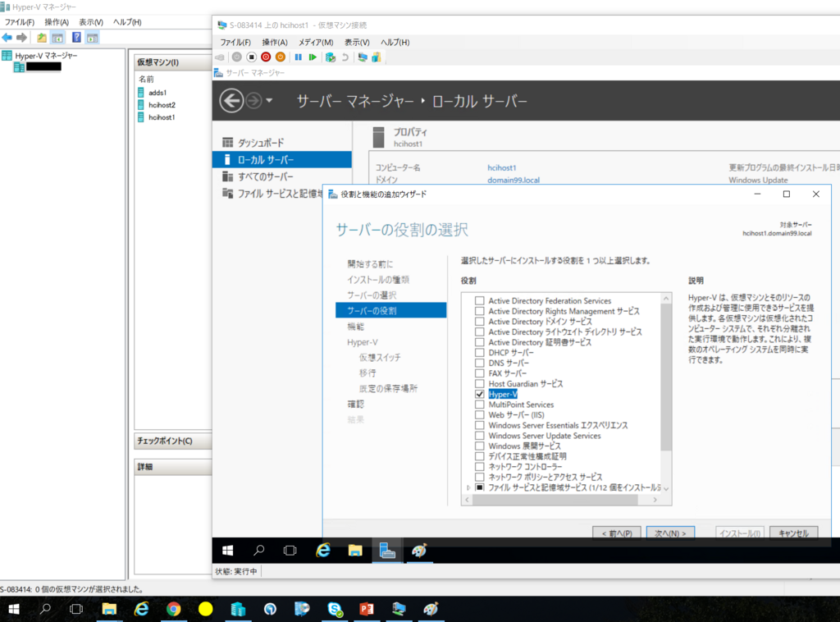
Task: Click the grey Start power icon in VM toolbar
Action: [x=237, y=57]
